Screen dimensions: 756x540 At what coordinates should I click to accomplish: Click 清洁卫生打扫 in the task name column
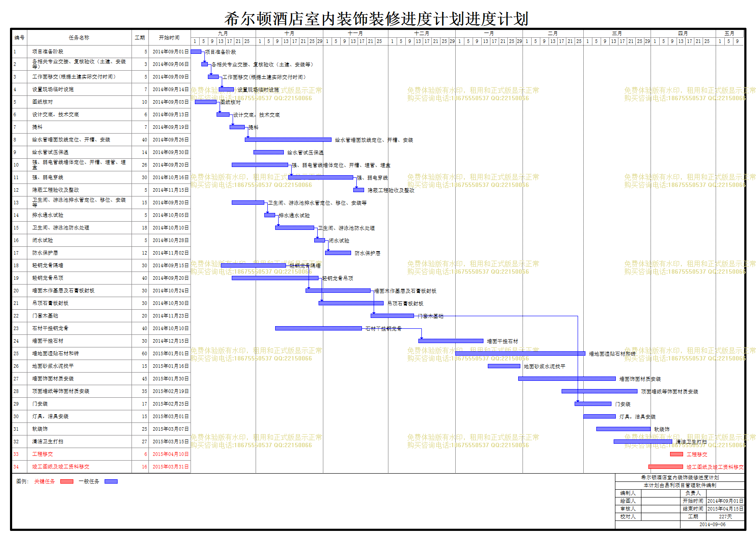[48, 442]
